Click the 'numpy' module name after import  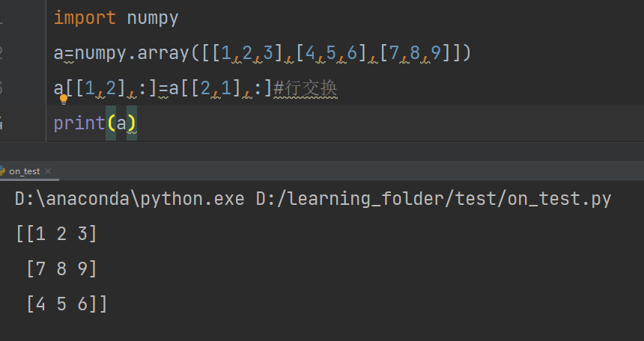point(152,19)
